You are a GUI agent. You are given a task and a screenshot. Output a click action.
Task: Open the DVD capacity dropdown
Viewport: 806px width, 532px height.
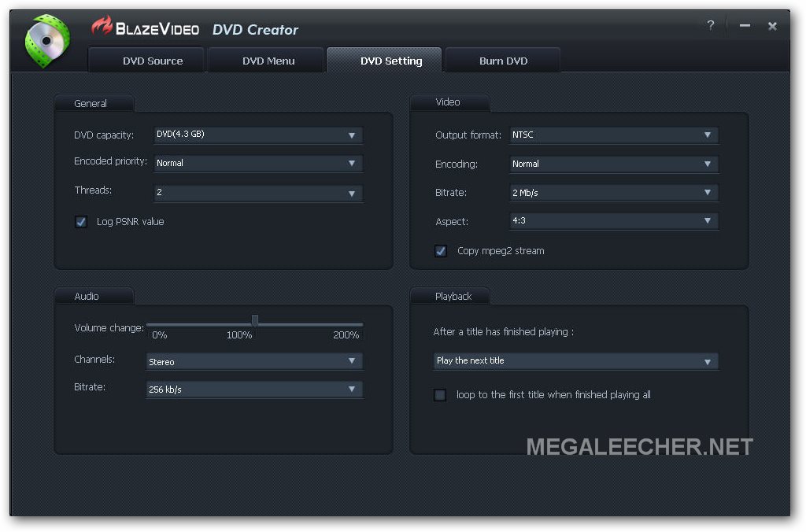[258, 135]
